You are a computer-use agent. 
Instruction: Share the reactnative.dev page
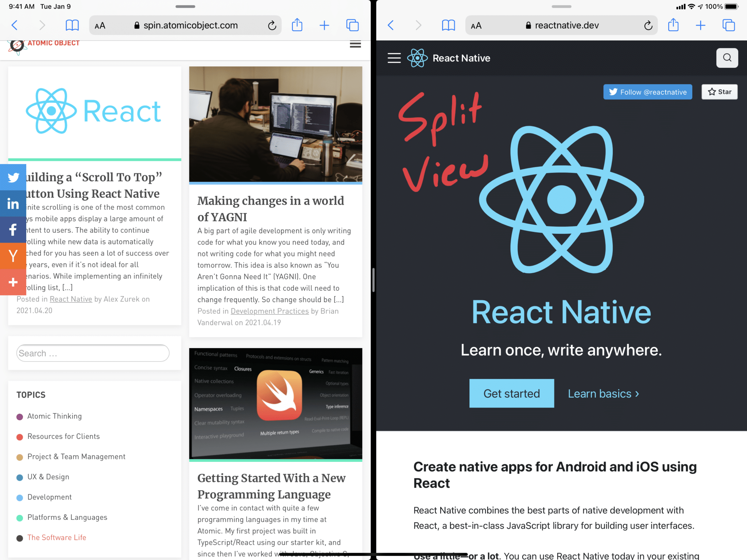coord(673,25)
